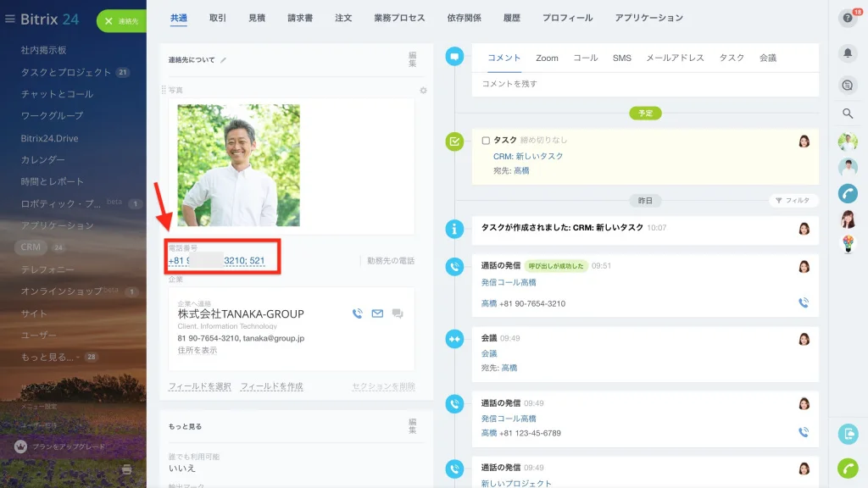Click プランをアップグレード in sidebar

click(68, 446)
